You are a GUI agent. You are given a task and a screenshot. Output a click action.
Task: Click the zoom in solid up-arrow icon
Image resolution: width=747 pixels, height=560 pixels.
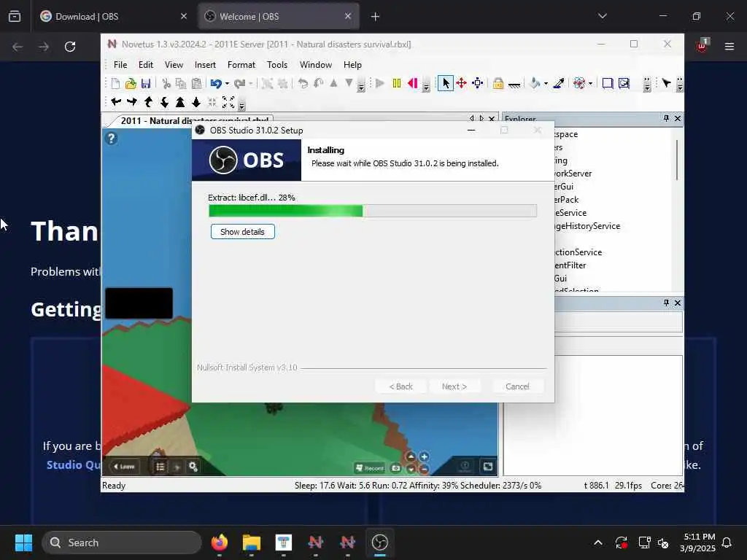coord(180,102)
